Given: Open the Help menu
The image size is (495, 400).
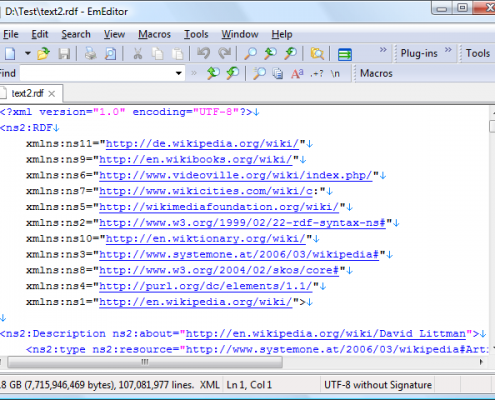Looking at the screenshot, I should (x=282, y=34).
